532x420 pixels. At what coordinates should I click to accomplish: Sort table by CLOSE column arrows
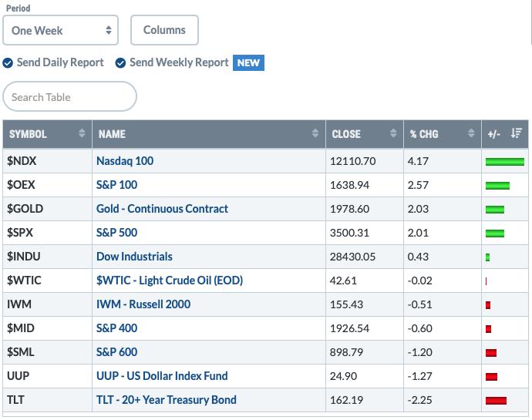(x=393, y=133)
